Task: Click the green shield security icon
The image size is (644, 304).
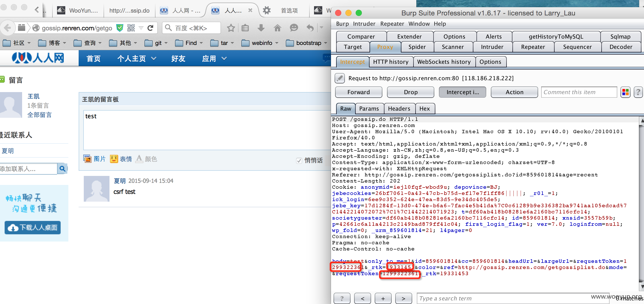Action: (x=120, y=28)
